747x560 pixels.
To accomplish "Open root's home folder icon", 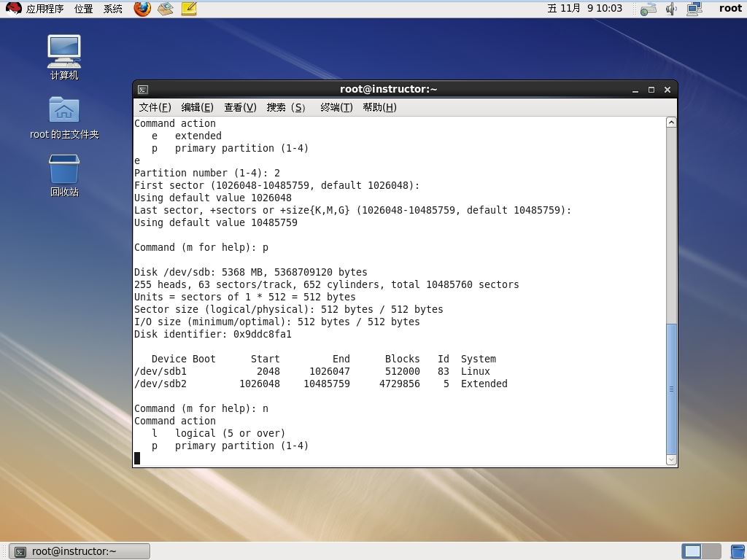I will [64, 118].
